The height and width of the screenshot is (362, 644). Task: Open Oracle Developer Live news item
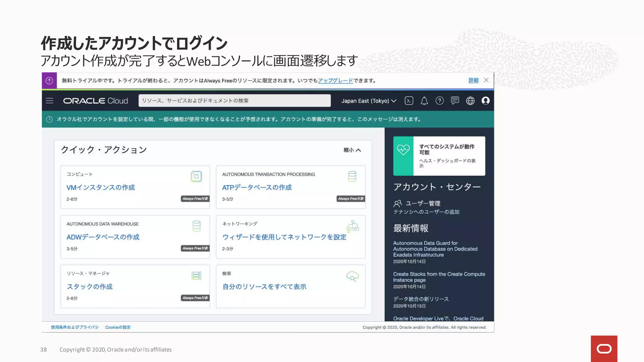click(438, 318)
